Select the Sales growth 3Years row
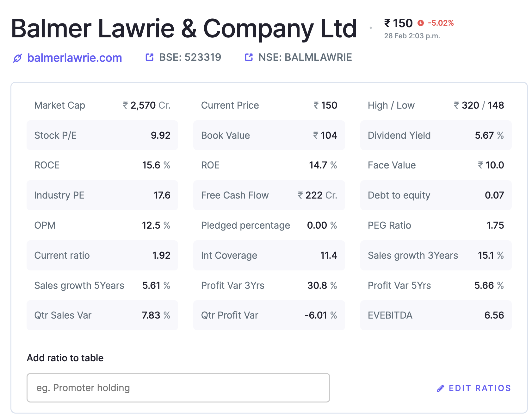This screenshot has width=532, height=418. 436,255
